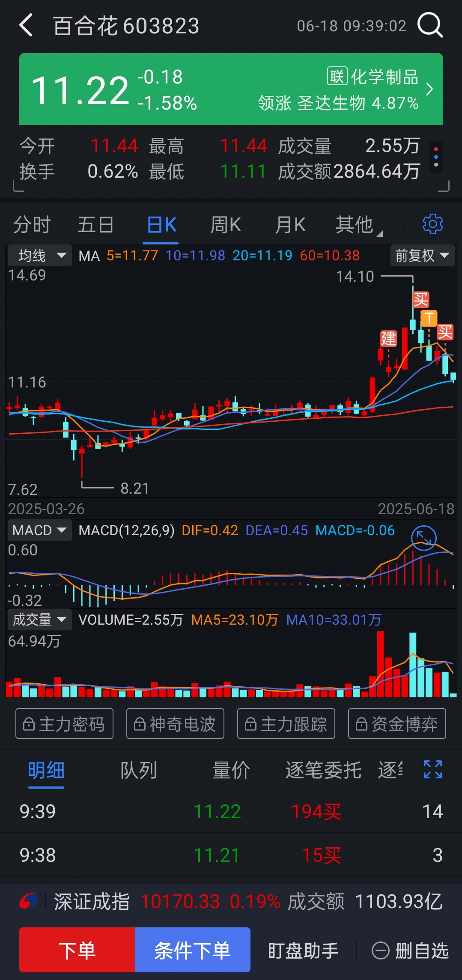This screenshot has width=462, height=980.
Task: Select the 日K chart tab
Action: coord(161,224)
